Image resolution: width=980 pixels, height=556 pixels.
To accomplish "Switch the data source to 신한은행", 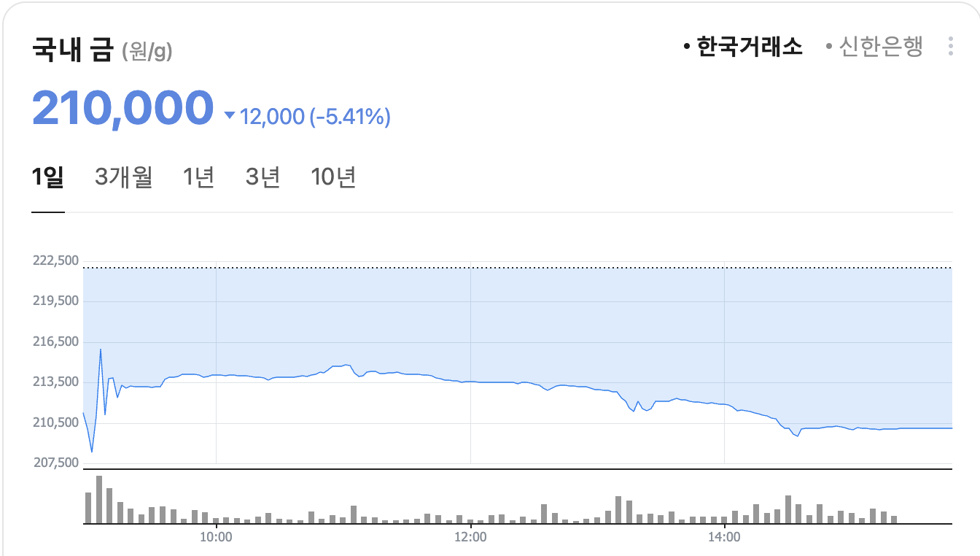I will (x=874, y=47).
